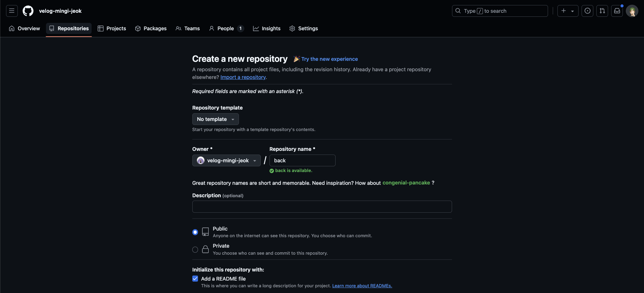Open the pull requests icon in header
Screen dimensions: 644x293
[x=602, y=11]
